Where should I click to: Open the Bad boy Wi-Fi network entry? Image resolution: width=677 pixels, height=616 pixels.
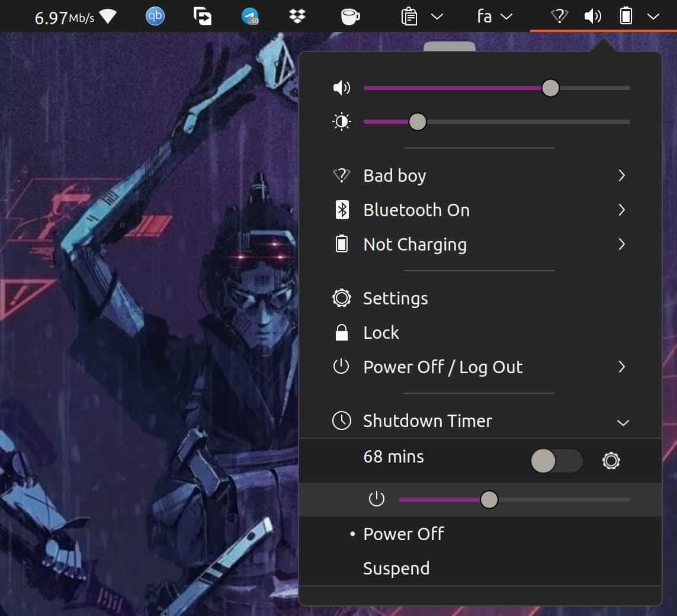(480, 175)
